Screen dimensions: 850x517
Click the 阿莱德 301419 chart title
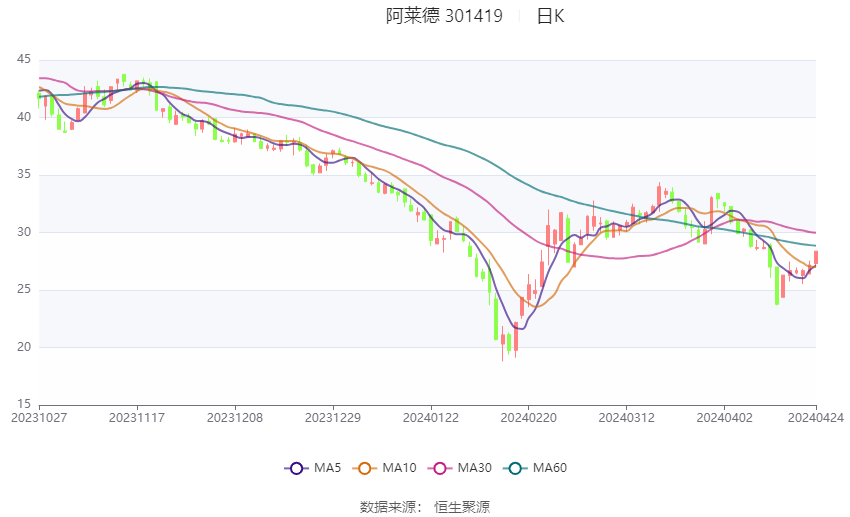click(444, 16)
